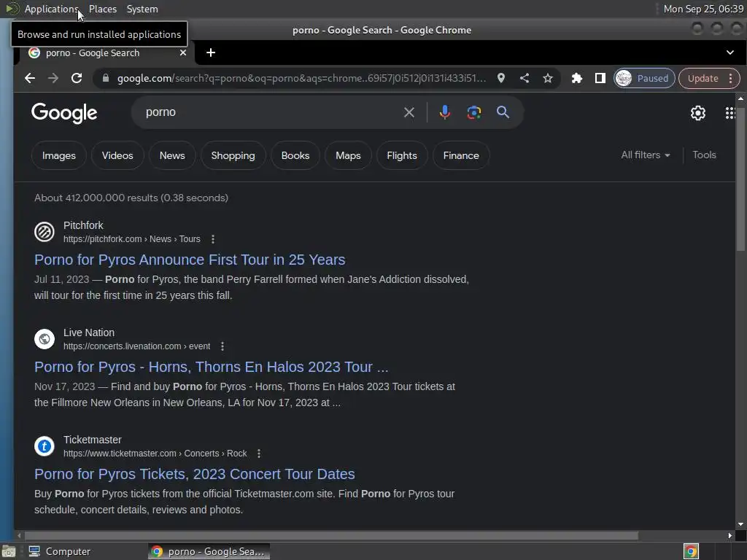The width and height of the screenshot is (747, 560).
Task: Close the porno - Google Search tab
Action: tap(183, 52)
